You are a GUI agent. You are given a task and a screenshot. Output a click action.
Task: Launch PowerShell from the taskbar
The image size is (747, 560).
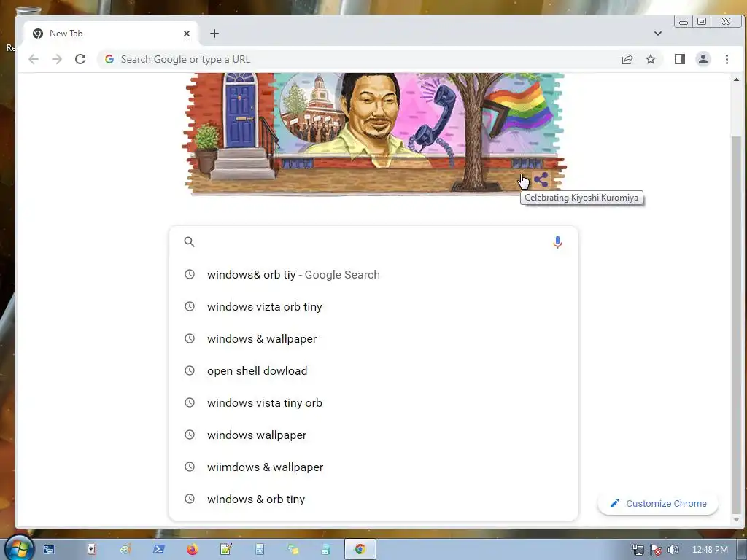click(158, 550)
